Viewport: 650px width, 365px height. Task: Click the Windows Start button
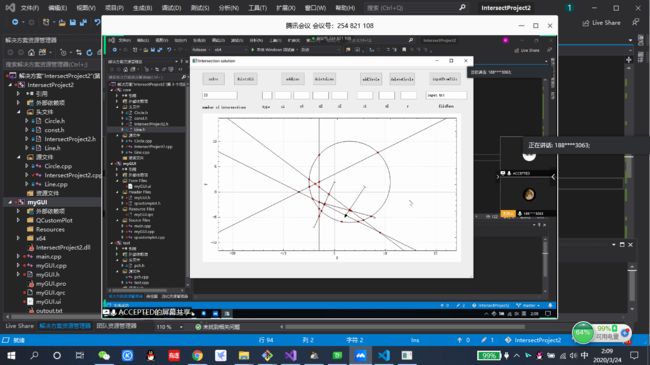click(x=11, y=355)
